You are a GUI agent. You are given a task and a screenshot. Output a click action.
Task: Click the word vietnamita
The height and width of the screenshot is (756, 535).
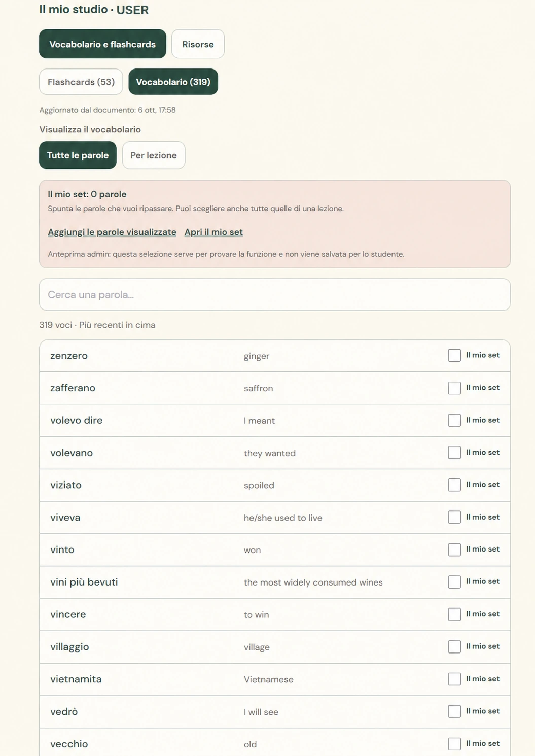[x=76, y=679]
